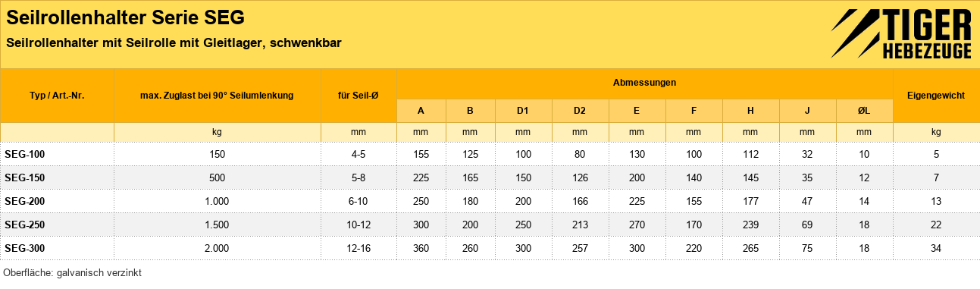
Task: Select the 1.500 Zuglast value
Action: 218,225
